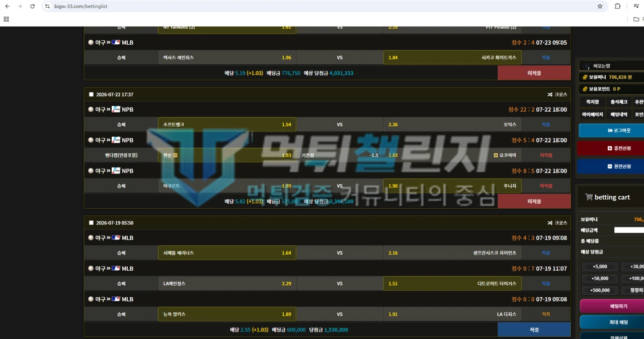
Task: Select 시애틀 매리너스 odds 1.64
Action: (227, 253)
